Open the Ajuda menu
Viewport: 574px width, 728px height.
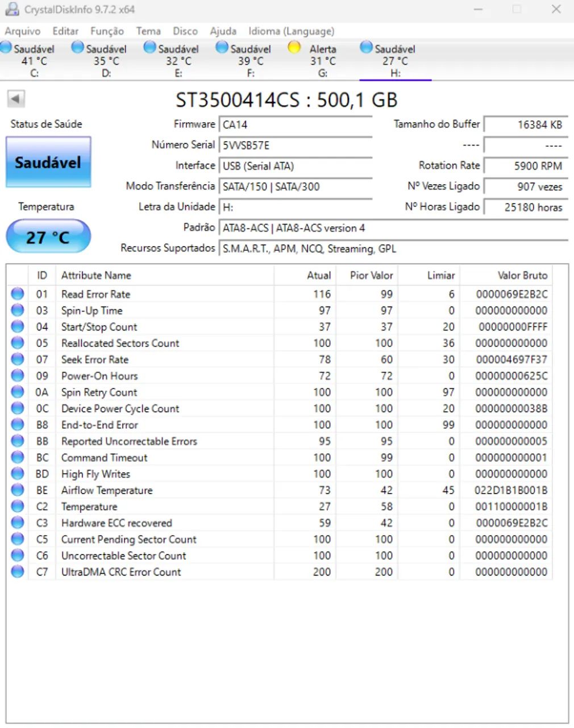tap(223, 31)
